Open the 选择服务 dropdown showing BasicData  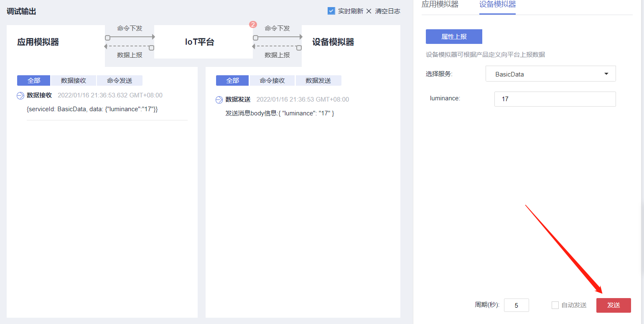point(550,74)
